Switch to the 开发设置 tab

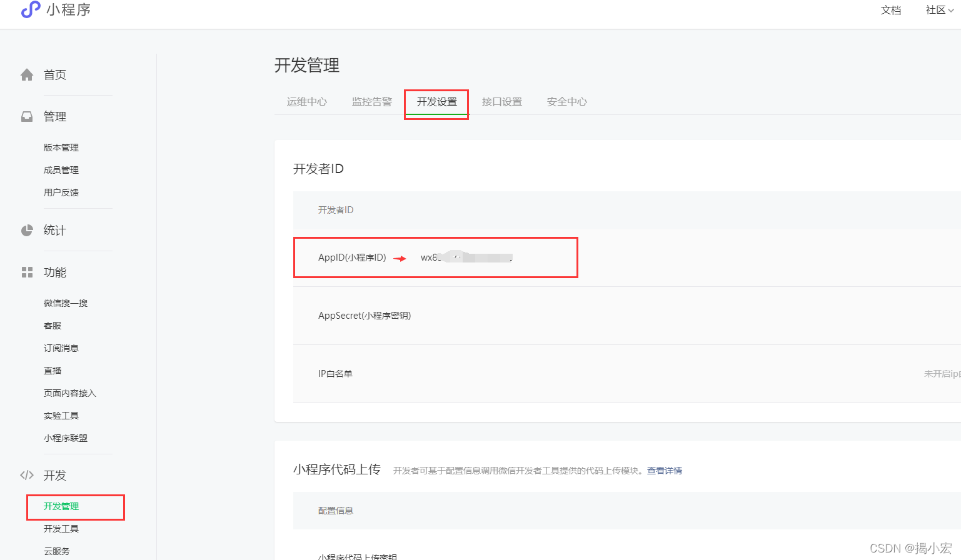click(436, 101)
